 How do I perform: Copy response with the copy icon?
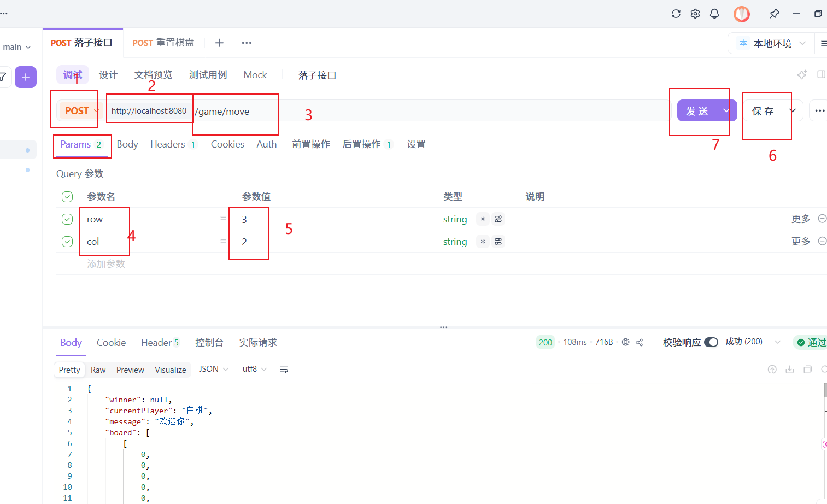tap(807, 370)
